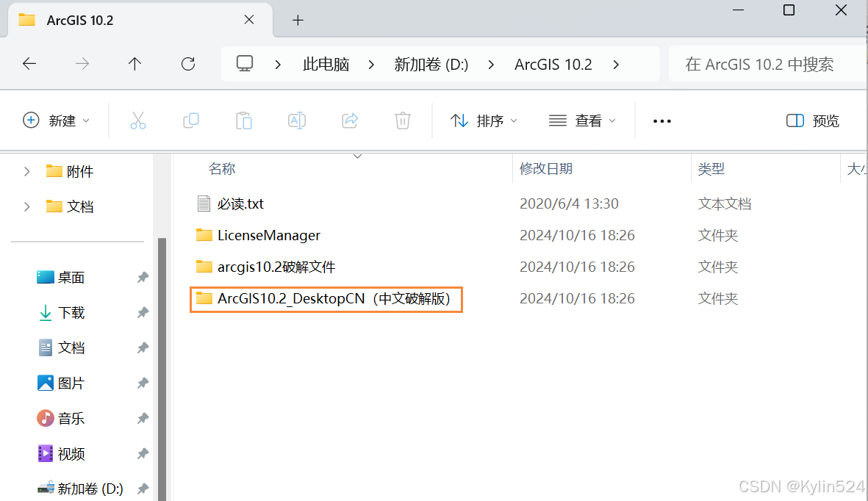Open the 新建 (New) menu
The width and height of the screenshot is (868, 501).
(x=56, y=120)
